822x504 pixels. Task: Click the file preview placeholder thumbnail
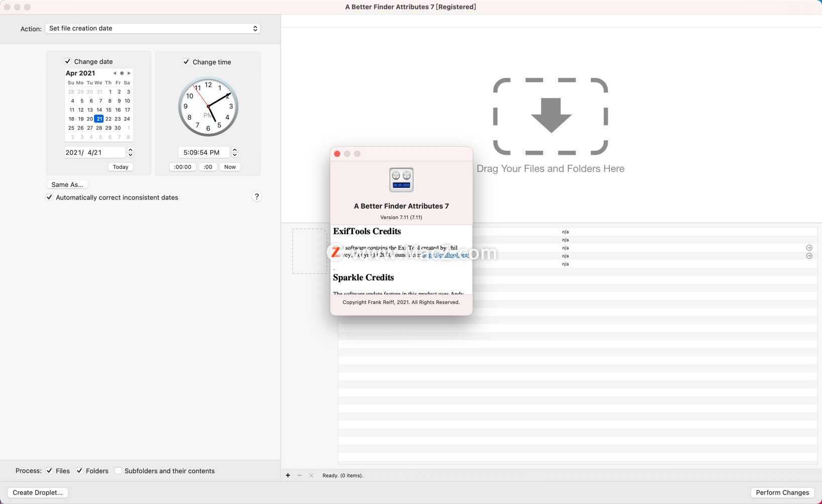click(x=310, y=251)
